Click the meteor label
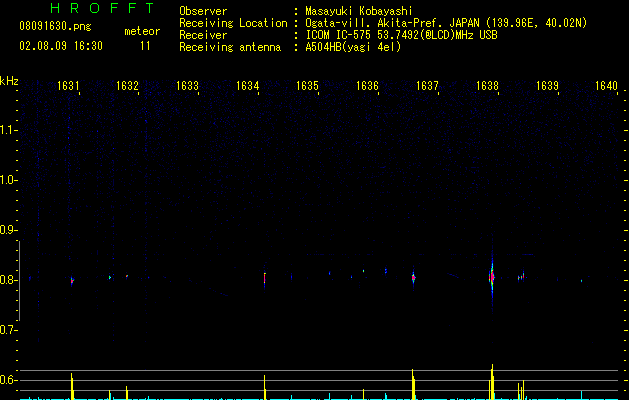 (x=142, y=31)
